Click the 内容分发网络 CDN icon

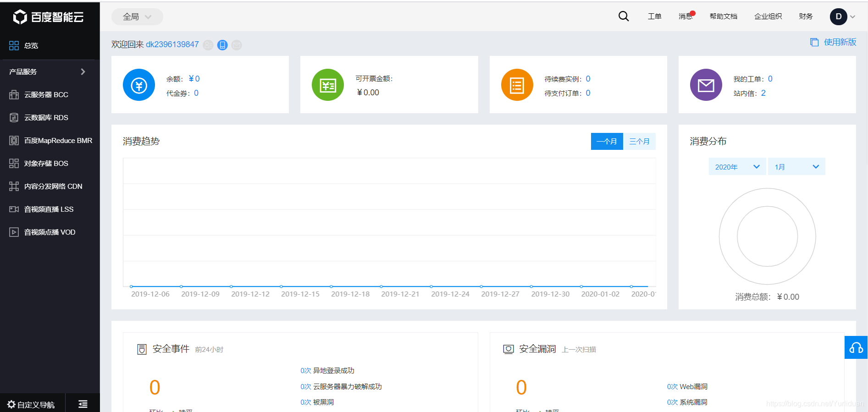[14, 186]
